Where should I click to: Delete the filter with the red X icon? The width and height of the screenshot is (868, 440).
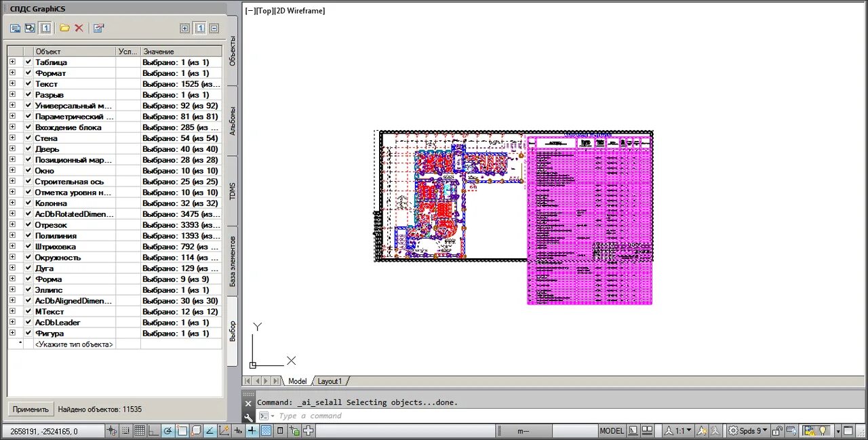point(79,28)
